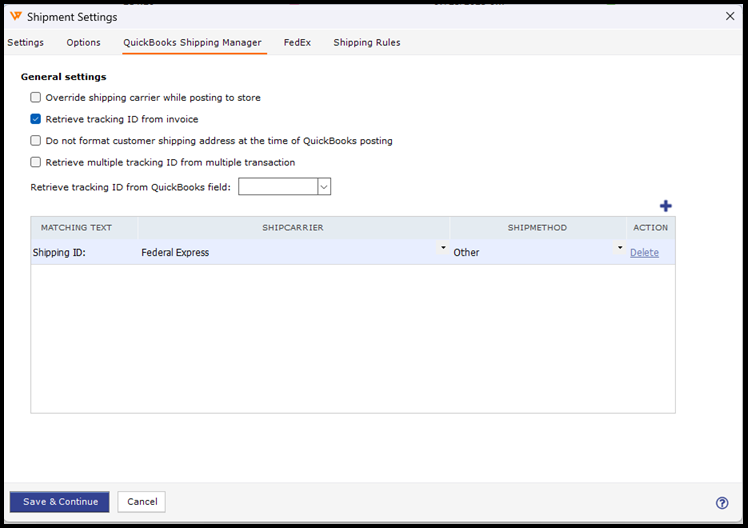Open help via the question mark icon
Screen dimensions: 748x528
coord(722,503)
